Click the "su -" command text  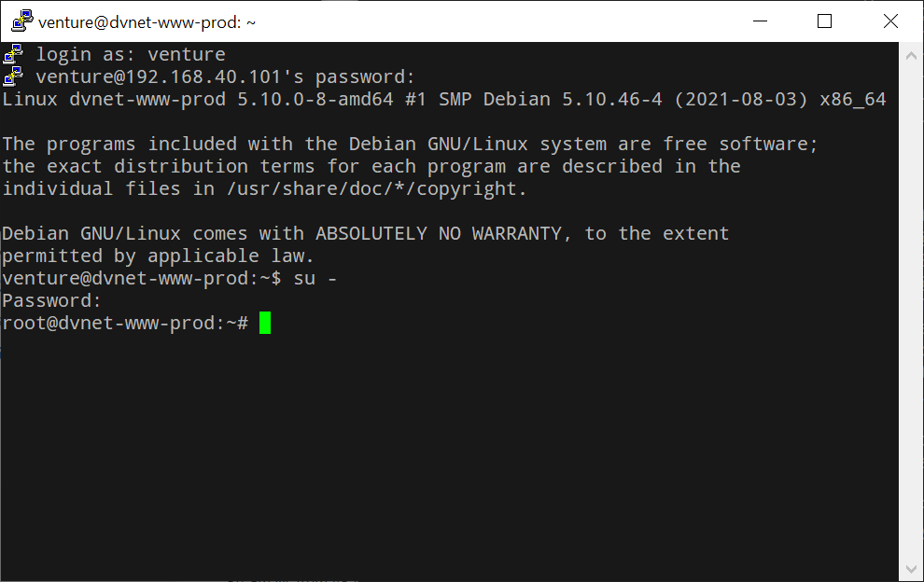point(315,278)
